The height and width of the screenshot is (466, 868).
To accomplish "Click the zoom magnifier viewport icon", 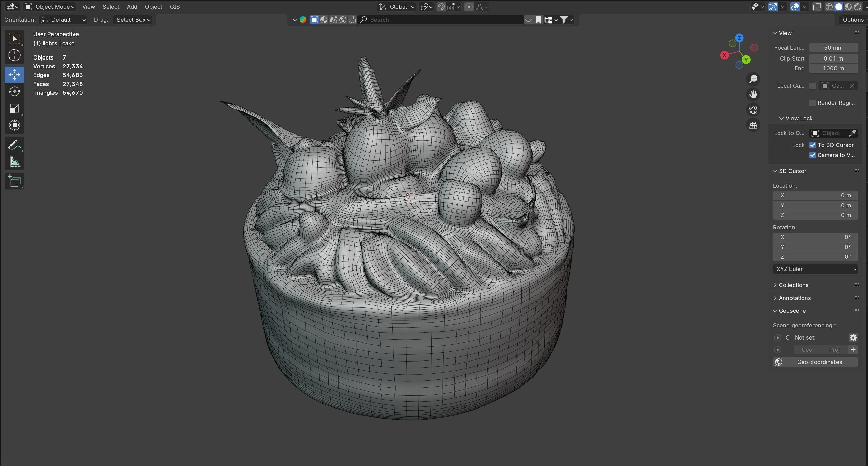I will coord(753,79).
